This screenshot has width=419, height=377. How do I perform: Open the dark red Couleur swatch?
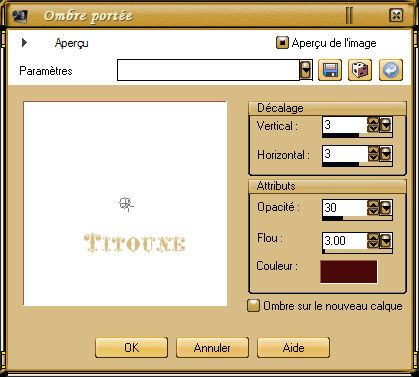[349, 272]
